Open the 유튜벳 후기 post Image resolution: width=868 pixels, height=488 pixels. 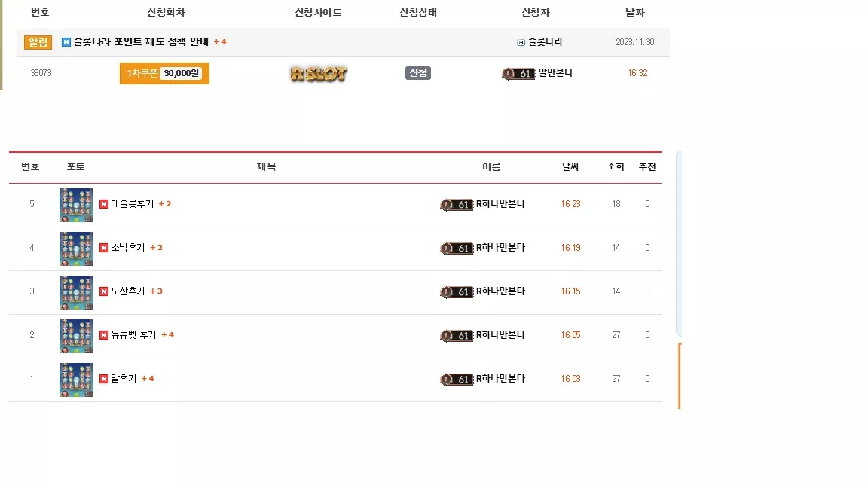click(133, 334)
